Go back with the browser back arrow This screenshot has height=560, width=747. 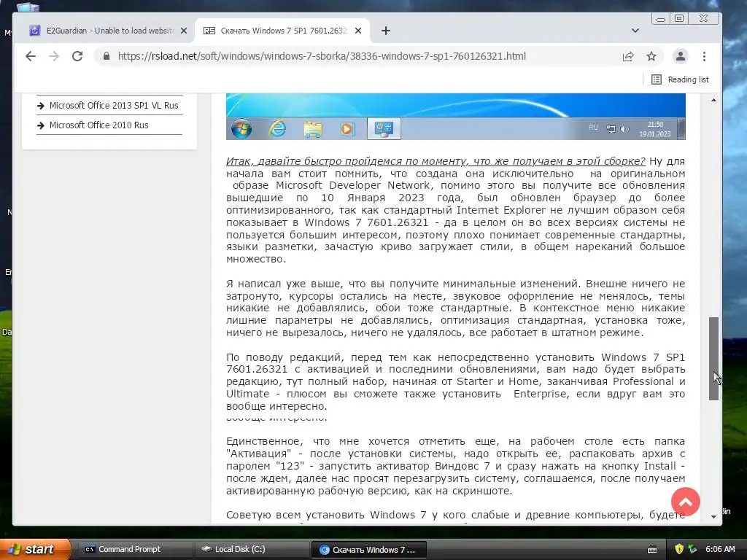[31, 56]
